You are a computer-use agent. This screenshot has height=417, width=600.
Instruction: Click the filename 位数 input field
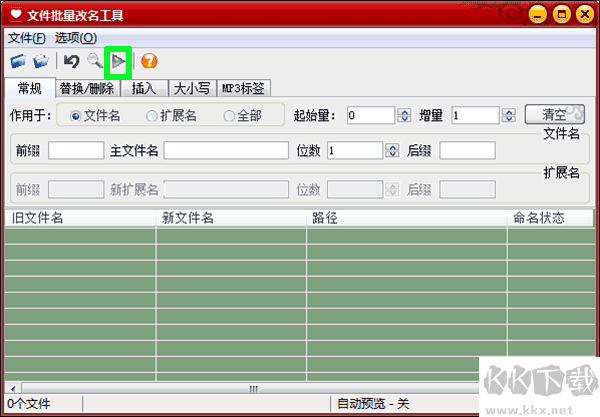tap(355, 150)
